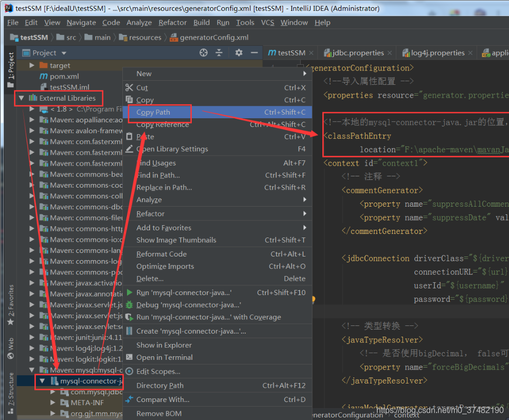This screenshot has height=420, width=509.
Task: Open the Refactor submenu in context menu
Action: click(x=217, y=213)
